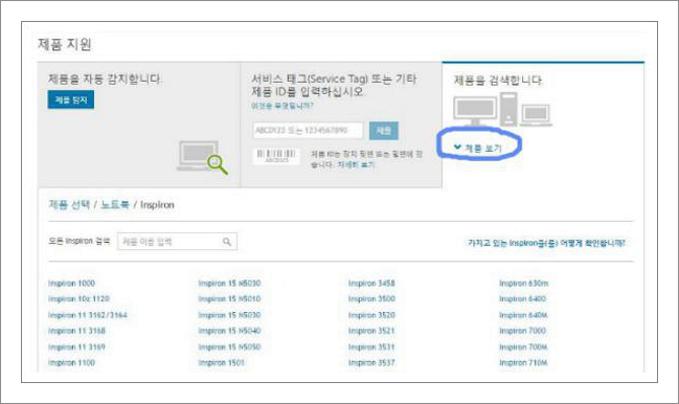
Task: Open Inspiron 7000 link
Action: pyautogui.click(x=522, y=331)
